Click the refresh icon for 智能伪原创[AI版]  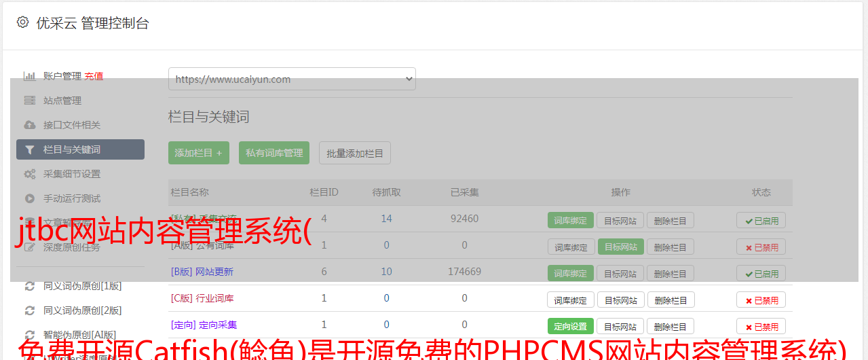click(29, 335)
